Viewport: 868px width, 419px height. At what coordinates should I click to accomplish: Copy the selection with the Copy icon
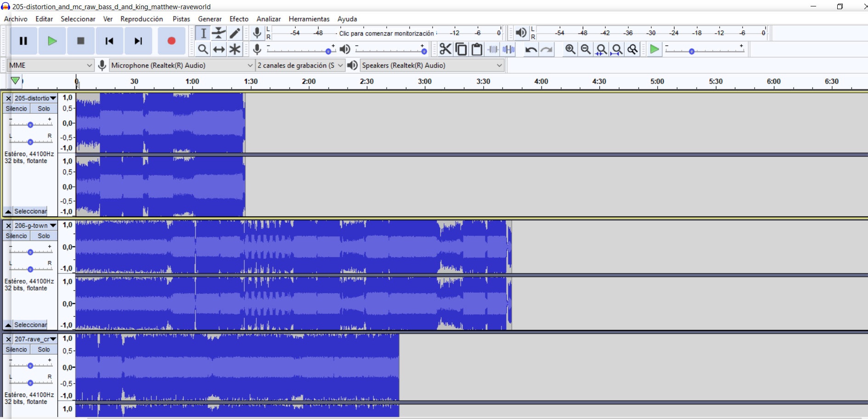click(461, 49)
